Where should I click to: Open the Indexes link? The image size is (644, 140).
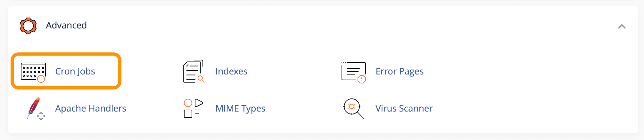pos(231,71)
